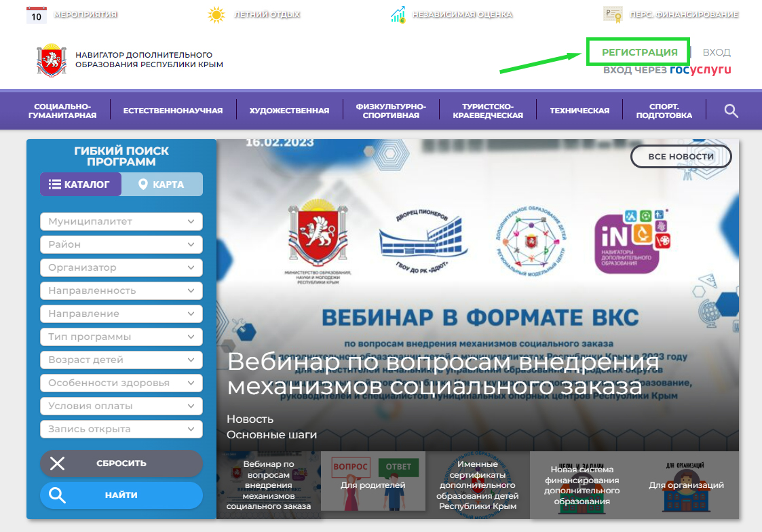
Task: Open search via magnifier icon in navbar
Action: [x=731, y=111]
